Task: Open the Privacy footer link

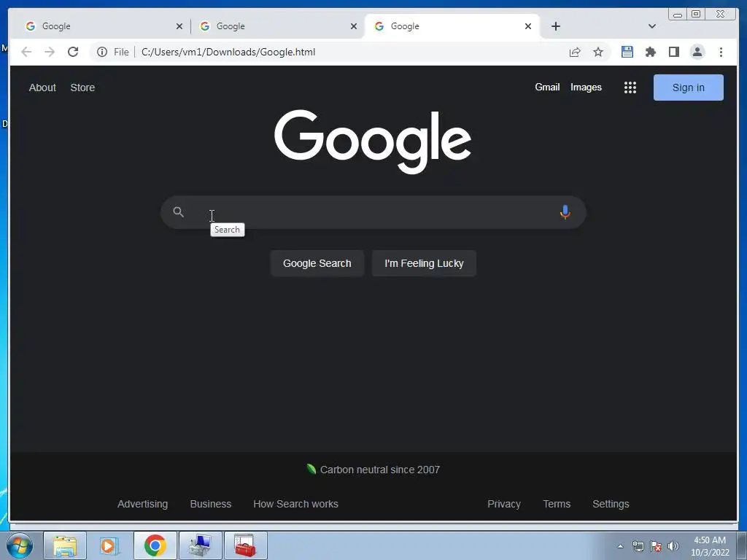Action: coord(504,504)
